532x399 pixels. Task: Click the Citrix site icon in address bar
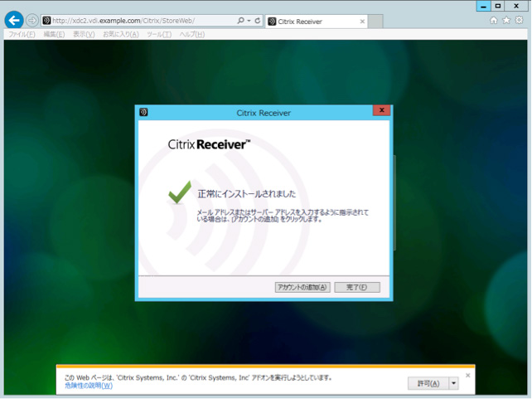(x=46, y=21)
